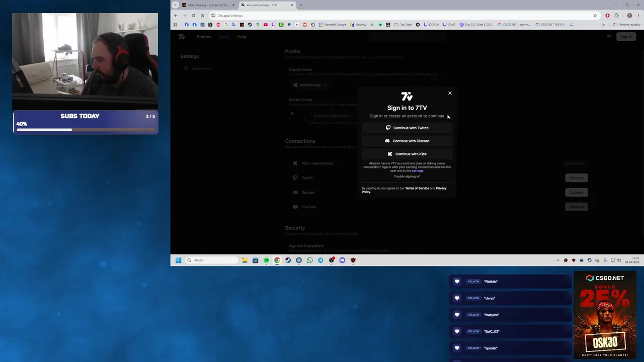This screenshot has height=362, width=644.
Task: Continue with Twitch sign-in
Action: pyautogui.click(x=407, y=128)
